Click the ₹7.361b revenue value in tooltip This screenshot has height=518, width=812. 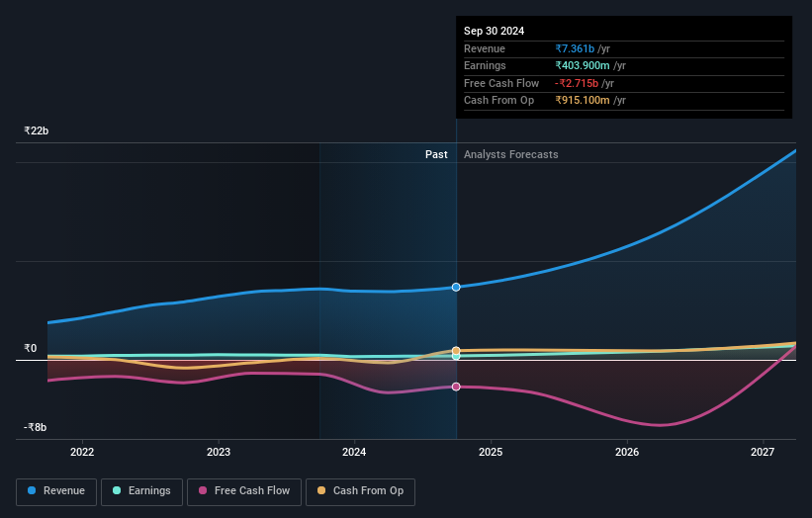click(x=575, y=48)
